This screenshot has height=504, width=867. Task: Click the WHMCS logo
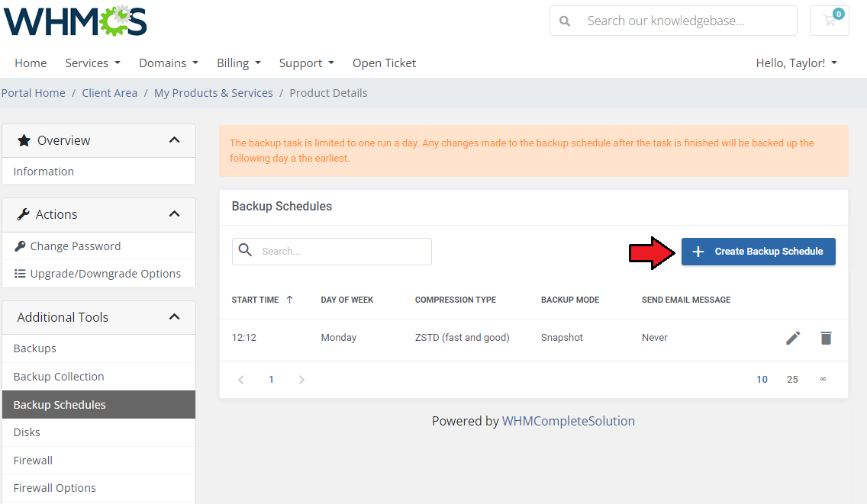pyautogui.click(x=75, y=21)
